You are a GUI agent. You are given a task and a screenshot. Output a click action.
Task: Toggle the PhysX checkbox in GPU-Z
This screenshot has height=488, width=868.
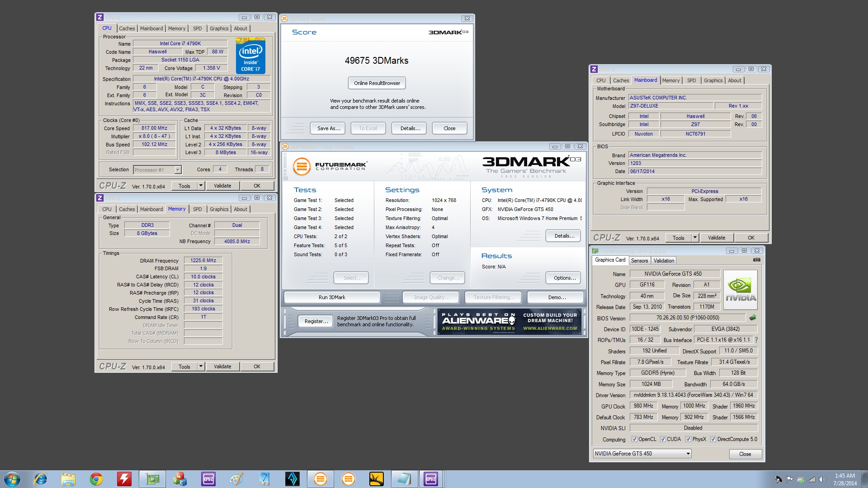click(688, 439)
